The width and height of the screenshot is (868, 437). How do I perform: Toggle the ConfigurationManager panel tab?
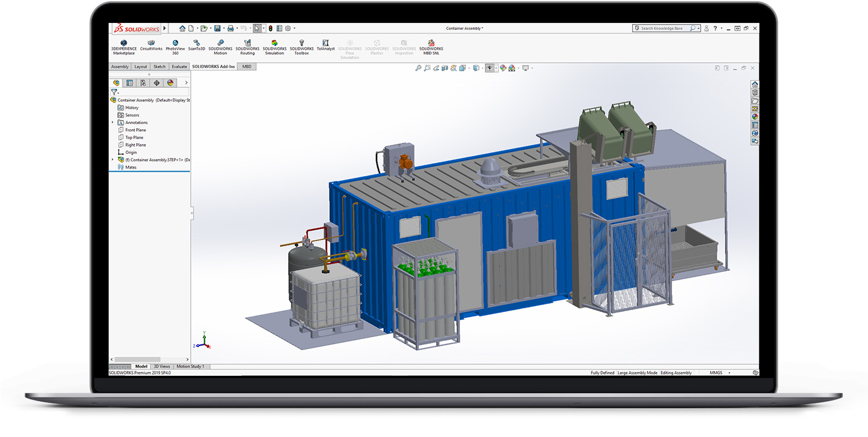pos(143,83)
